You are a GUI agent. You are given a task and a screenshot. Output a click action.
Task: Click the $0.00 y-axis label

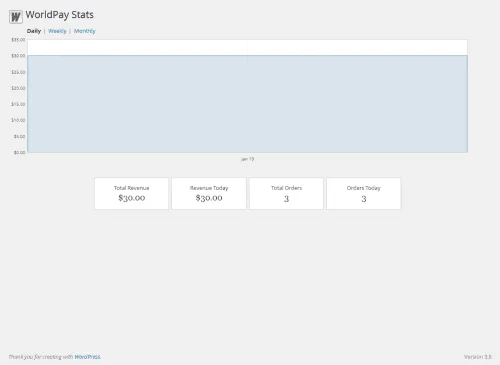click(19, 152)
